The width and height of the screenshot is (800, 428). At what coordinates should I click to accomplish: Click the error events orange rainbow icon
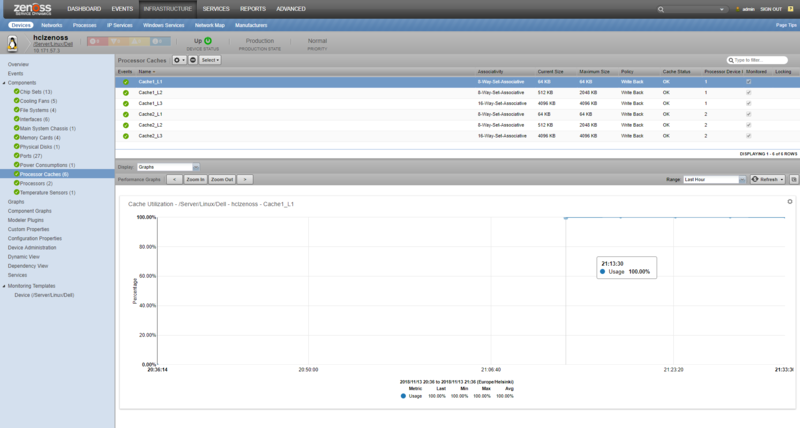[x=116, y=41]
